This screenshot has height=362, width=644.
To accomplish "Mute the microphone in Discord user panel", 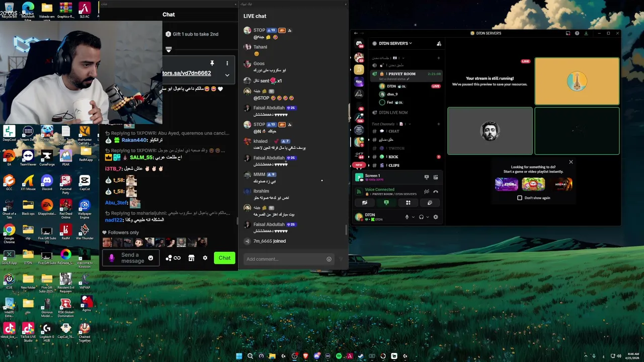I will pyautogui.click(x=407, y=217).
